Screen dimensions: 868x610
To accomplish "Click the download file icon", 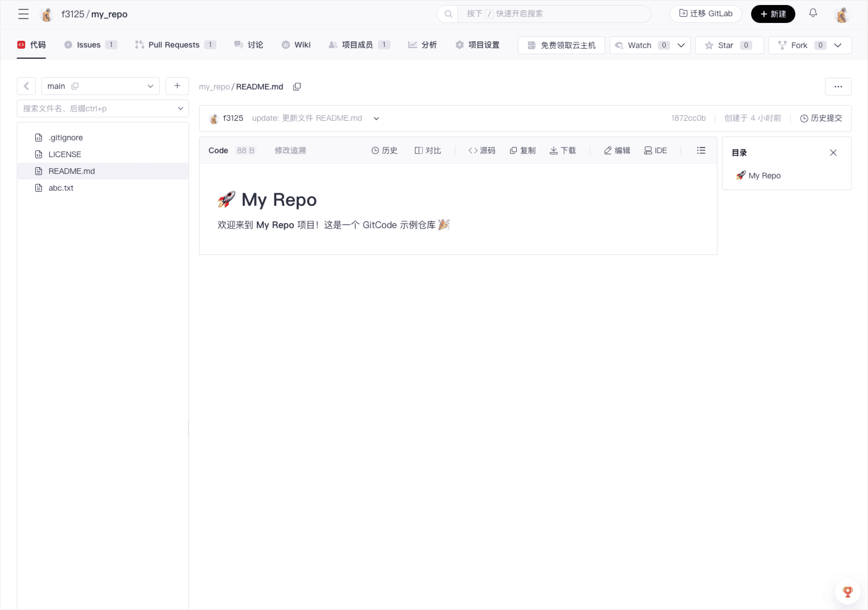I will pos(563,150).
